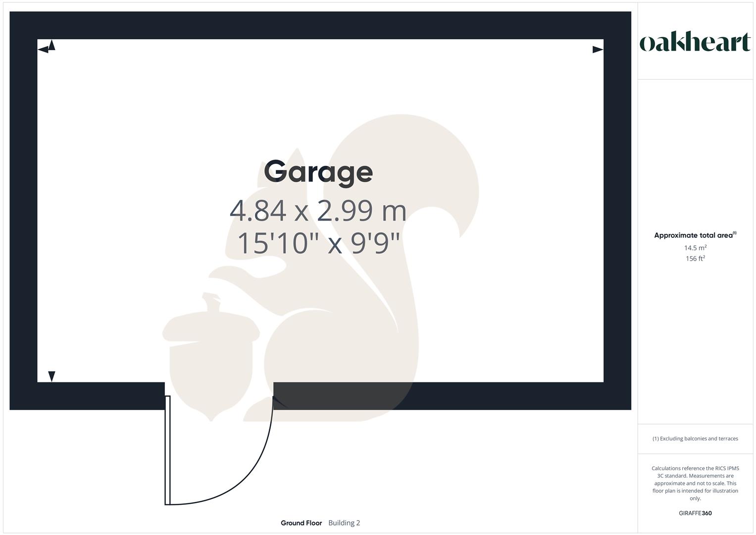Click the Approximate total area heading
Screen dimensions: 756x535
pos(695,235)
